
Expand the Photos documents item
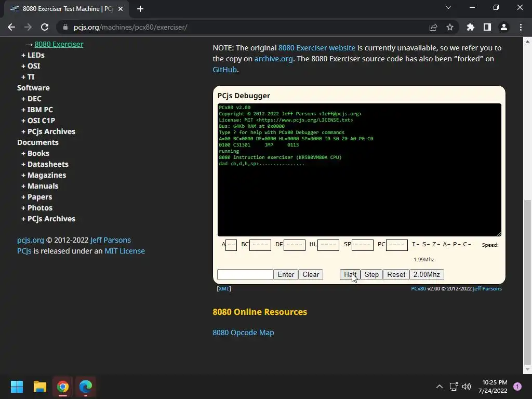37,208
